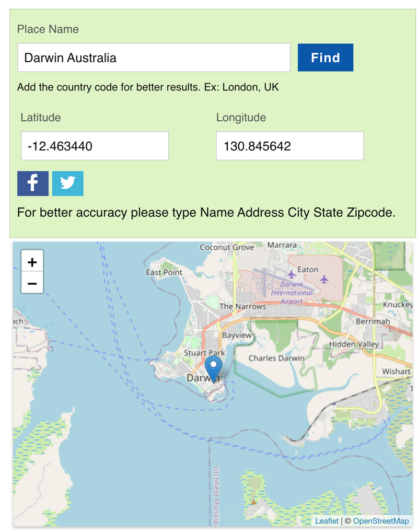Click the Twitter share icon
This screenshot has width=418, height=532.
68,183
